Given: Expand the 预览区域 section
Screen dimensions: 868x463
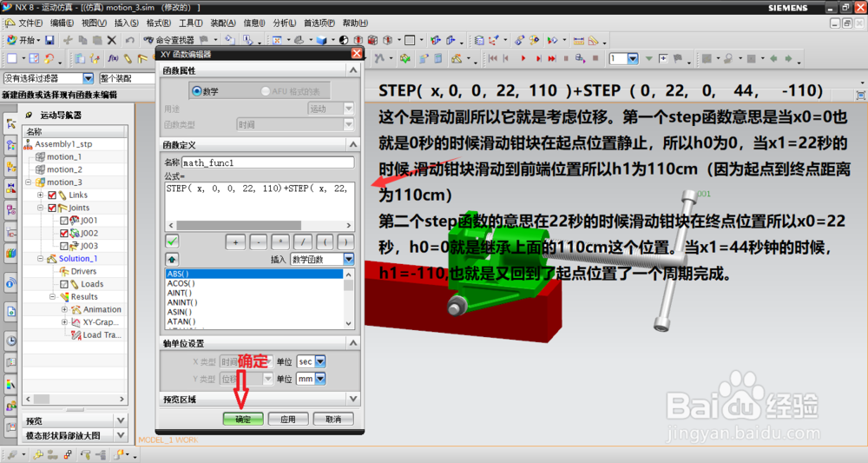Looking at the screenshot, I should point(353,399).
